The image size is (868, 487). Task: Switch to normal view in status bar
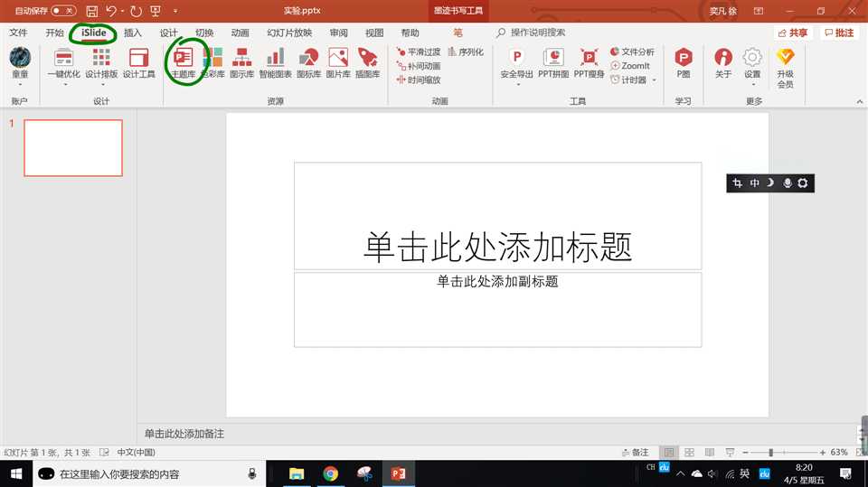669,452
